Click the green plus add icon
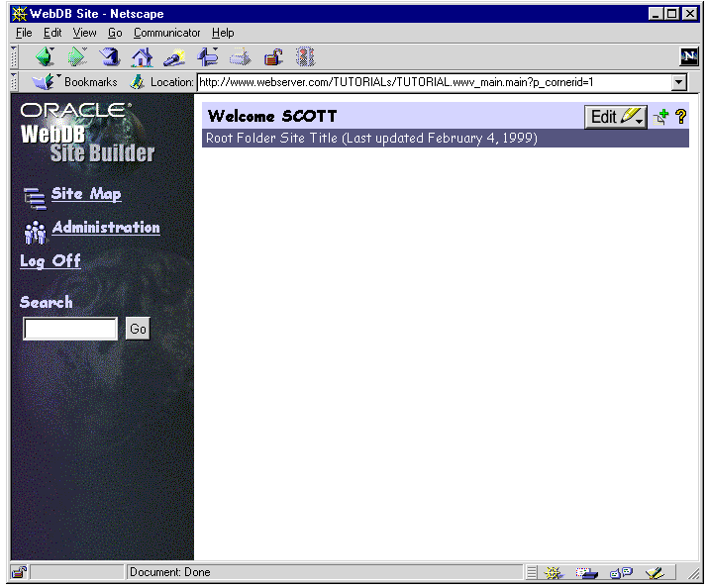 (661, 117)
